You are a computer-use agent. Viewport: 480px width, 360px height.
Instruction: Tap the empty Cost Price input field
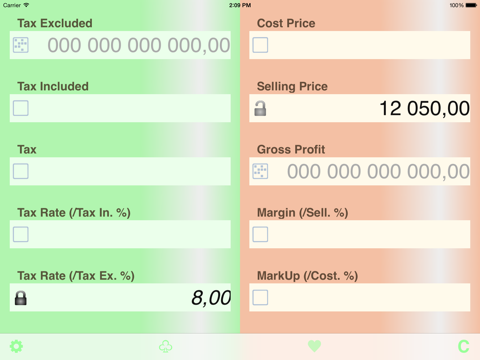(x=360, y=45)
